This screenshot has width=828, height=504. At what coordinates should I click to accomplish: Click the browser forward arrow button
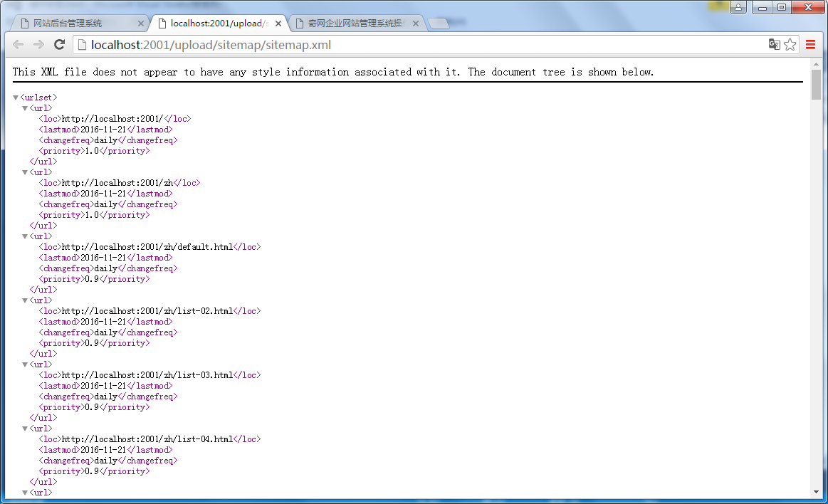tap(38, 45)
